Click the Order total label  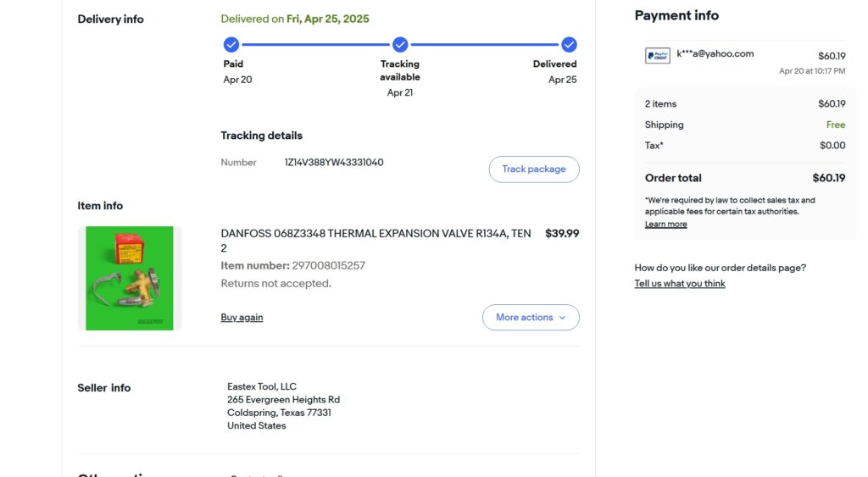click(672, 178)
